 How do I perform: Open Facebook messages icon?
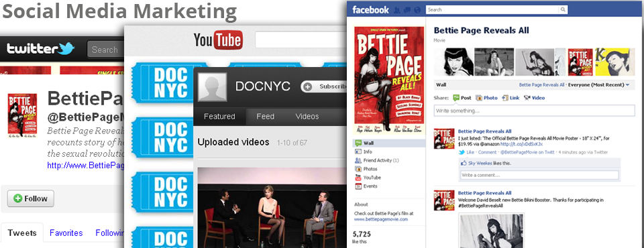click(x=407, y=9)
